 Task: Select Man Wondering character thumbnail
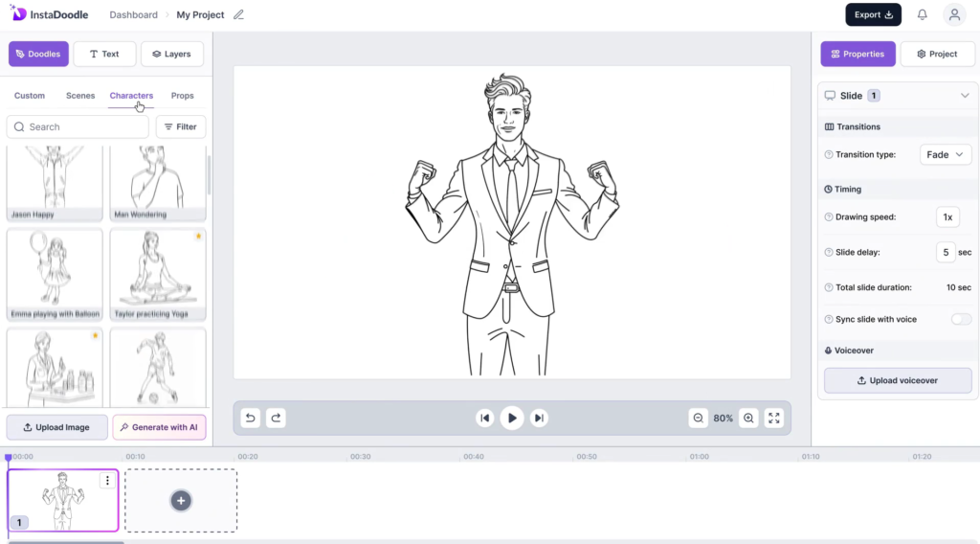pos(158,183)
